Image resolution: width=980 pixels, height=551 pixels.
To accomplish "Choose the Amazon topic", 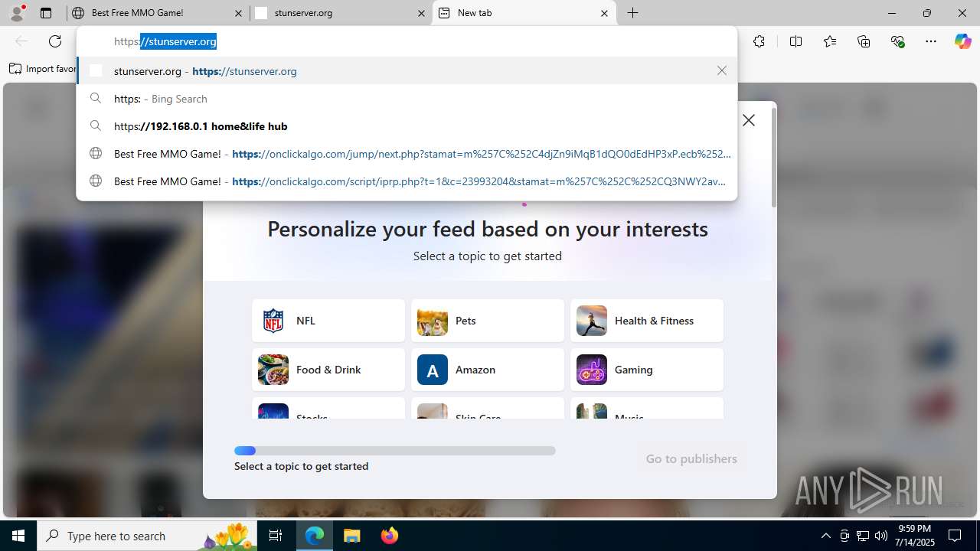I will pos(488,370).
